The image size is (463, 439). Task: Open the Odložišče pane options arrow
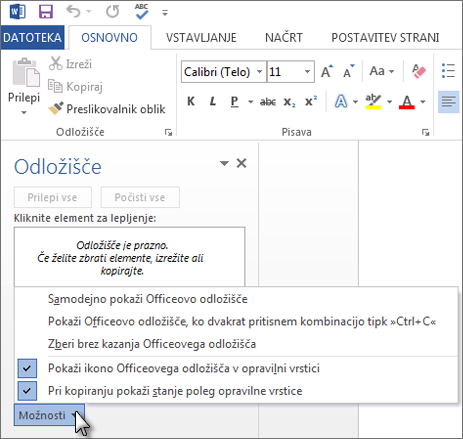[x=224, y=163]
